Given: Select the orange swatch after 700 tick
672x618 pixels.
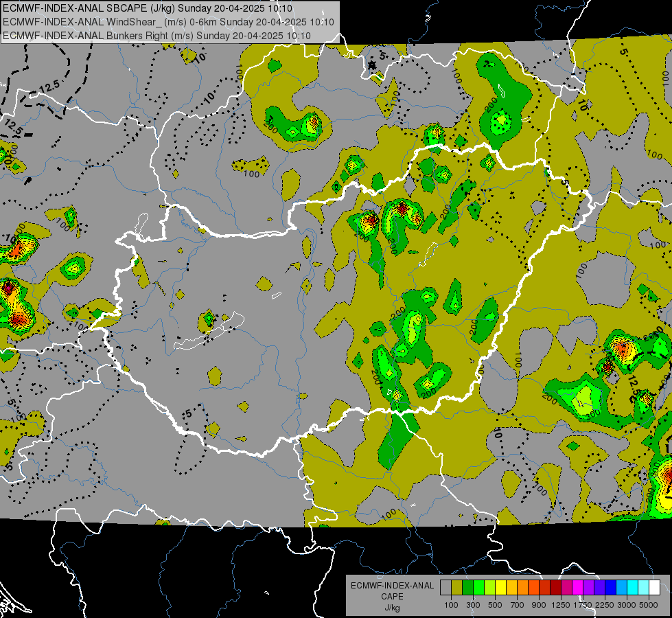Looking at the screenshot, I should point(522,587).
